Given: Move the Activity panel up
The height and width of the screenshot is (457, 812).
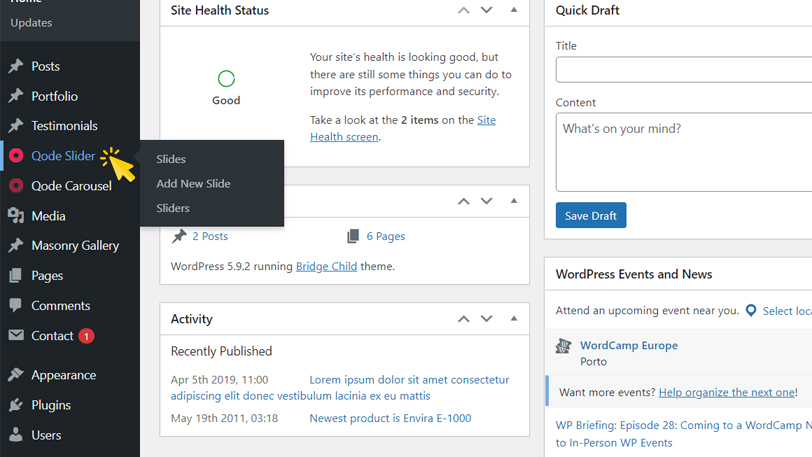Looking at the screenshot, I should 463,319.
